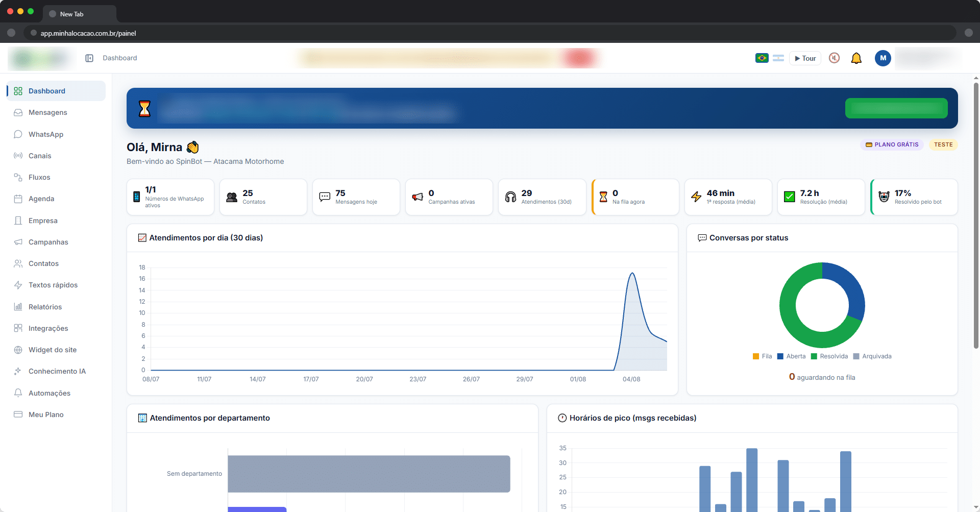Click the '08/07' date label on chart axis

tap(151, 379)
